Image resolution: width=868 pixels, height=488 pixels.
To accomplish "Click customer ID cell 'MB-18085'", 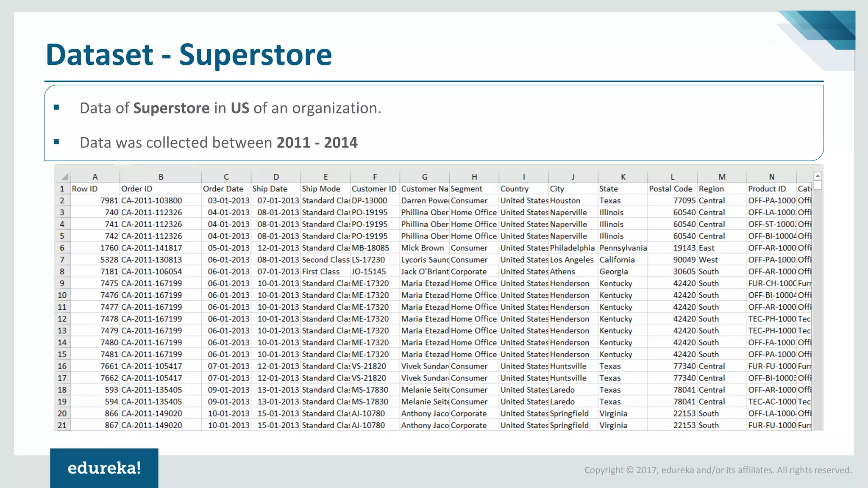I will (x=375, y=248).
